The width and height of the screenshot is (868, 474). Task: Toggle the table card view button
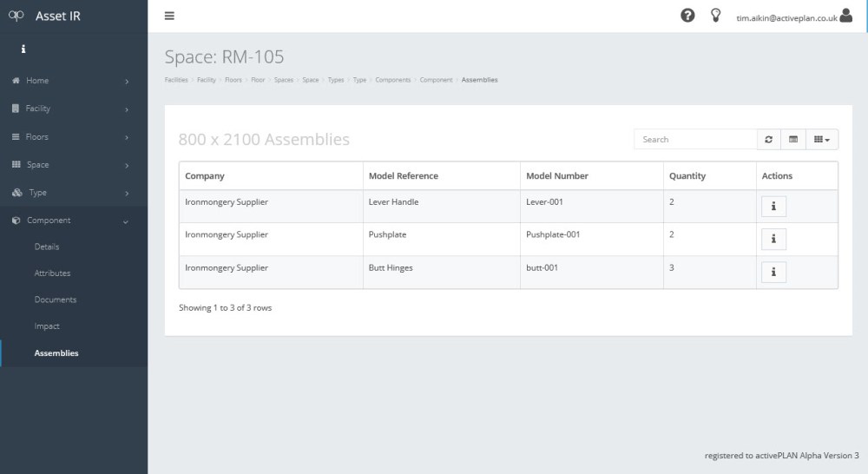[793, 139]
